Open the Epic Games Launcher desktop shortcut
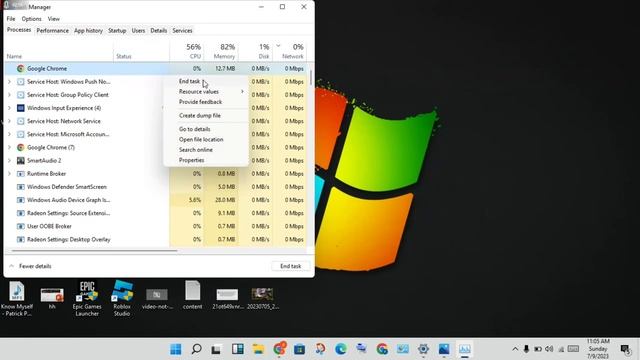Viewport: 640px width, 360px height. point(87,298)
